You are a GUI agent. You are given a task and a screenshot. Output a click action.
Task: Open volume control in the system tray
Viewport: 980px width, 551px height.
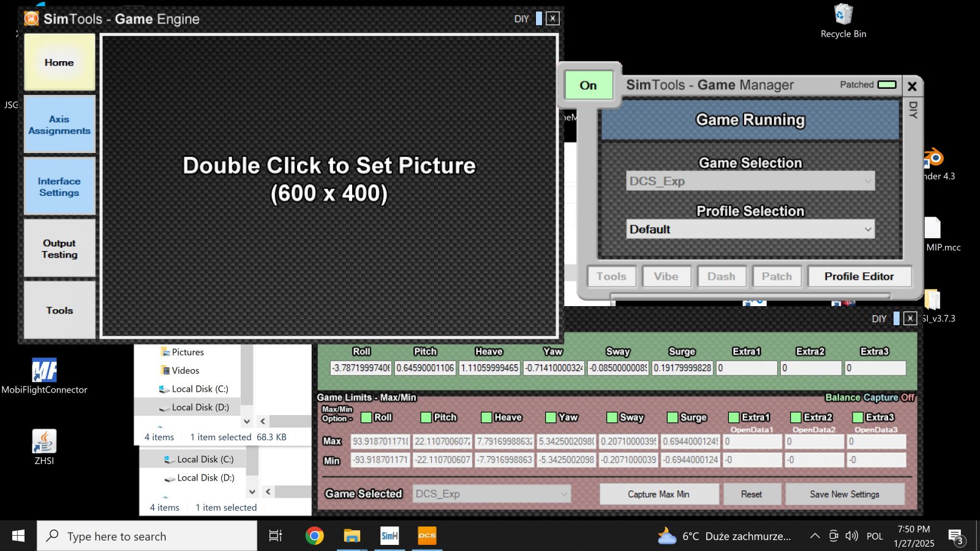point(851,536)
